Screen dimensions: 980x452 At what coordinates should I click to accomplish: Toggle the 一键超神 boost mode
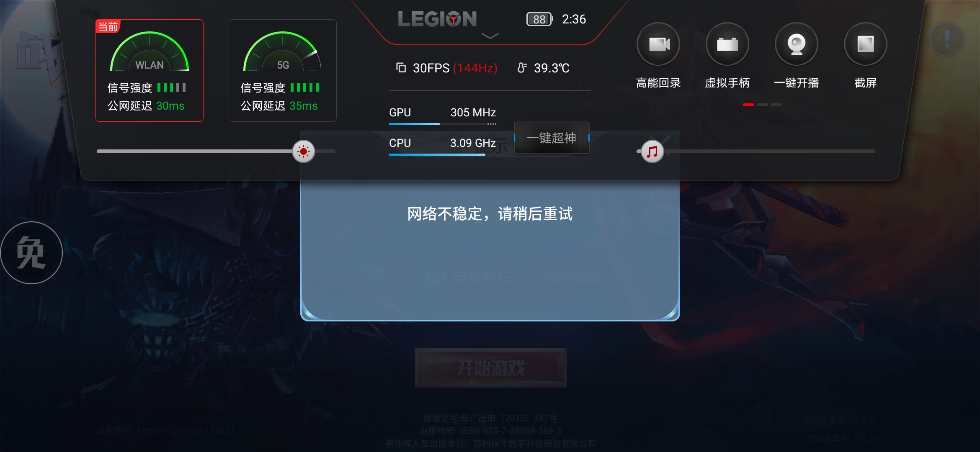click(x=552, y=138)
